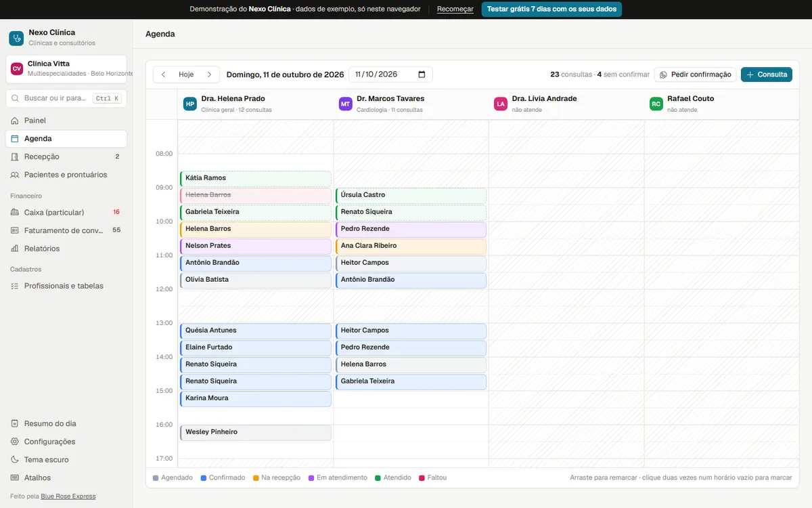Image resolution: width=812 pixels, height=508 pixels.
Task: Click the HP avatar of Dra. Helena Prado
Action: pyautogui.click(x=190, y=104)
